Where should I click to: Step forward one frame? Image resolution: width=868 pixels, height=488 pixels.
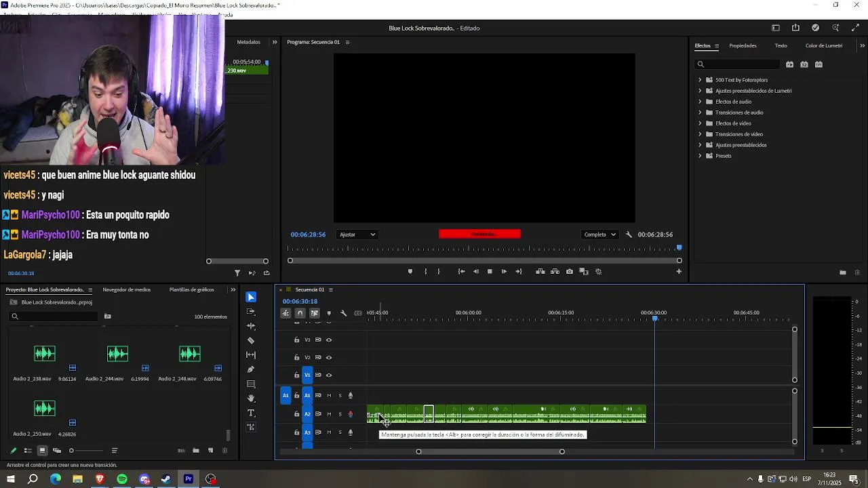click(x=504, y=272)
